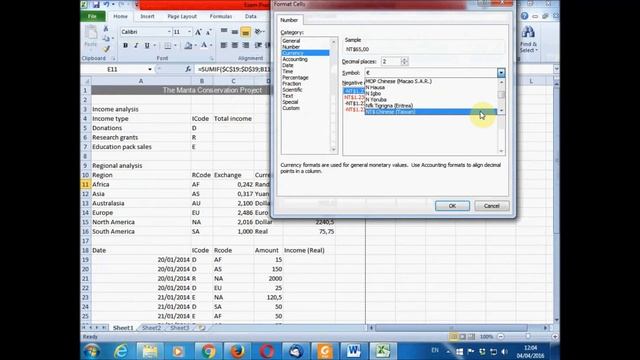Open the Calibri font name dropdown
640x360 pixels.
[169, 32]
